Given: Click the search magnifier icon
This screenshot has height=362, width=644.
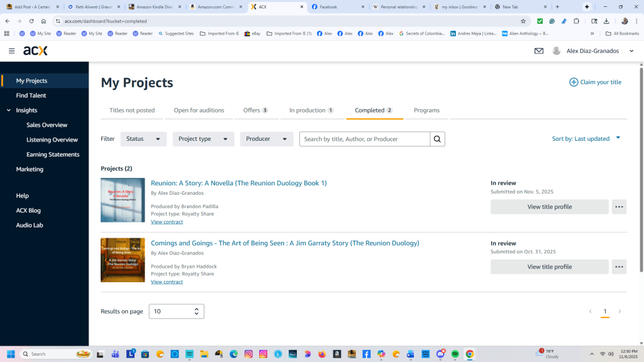Looking at the screenshot, I should 437,139.
